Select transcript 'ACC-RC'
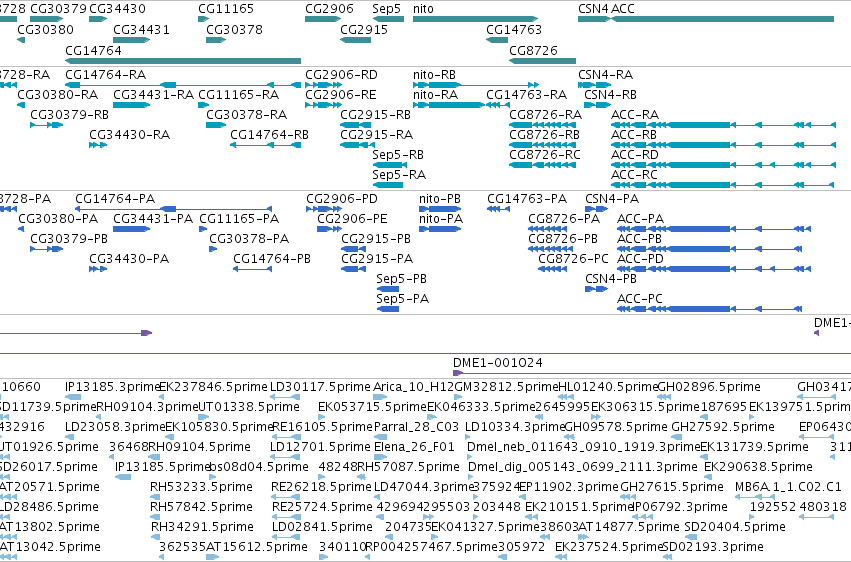The image size is (851, 562). pos(634,175)
